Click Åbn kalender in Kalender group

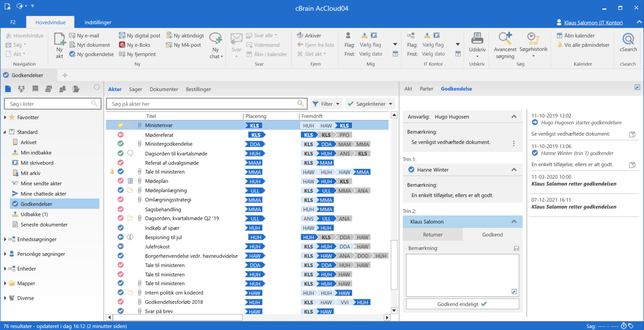pyautogui.click(x=575, y=36)
